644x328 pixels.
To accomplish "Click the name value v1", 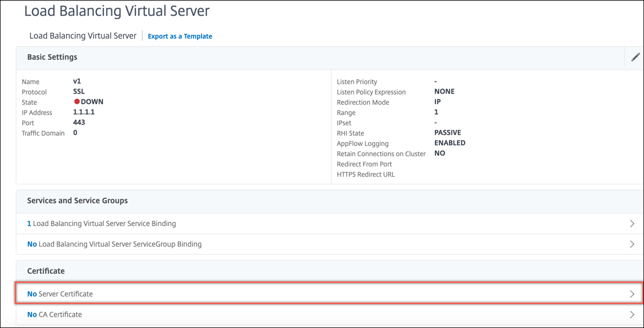I will pyautogui.click(x=77, y=81).
